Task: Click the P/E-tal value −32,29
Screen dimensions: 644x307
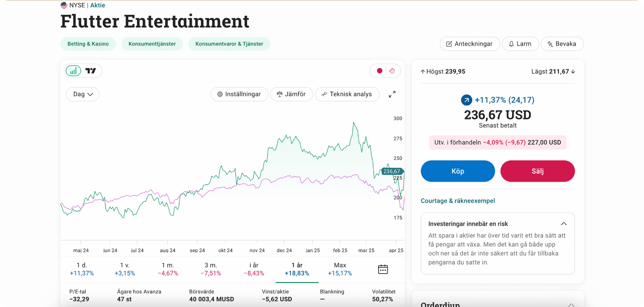Action: (79, 299)
